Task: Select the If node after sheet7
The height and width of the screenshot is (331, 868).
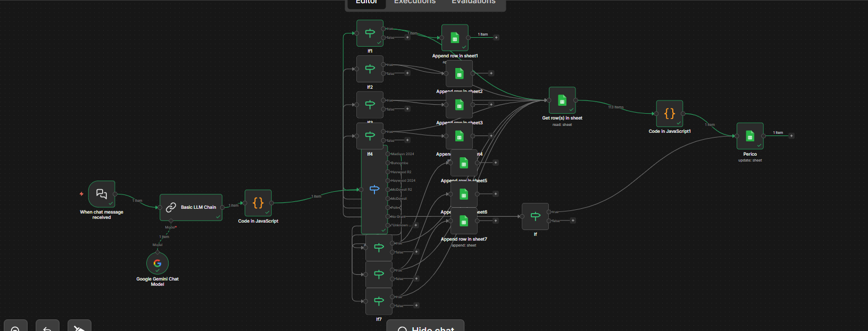Action: [535, 216]
